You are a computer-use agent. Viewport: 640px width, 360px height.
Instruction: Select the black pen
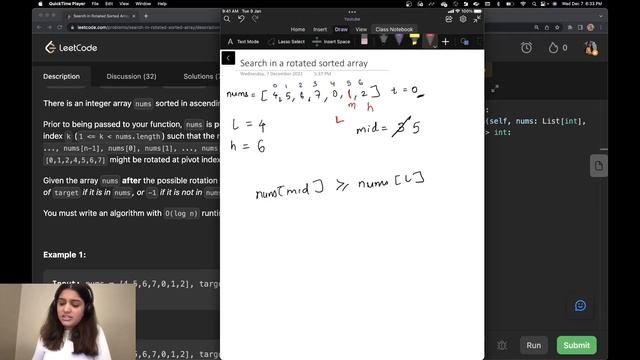[383, 40]
